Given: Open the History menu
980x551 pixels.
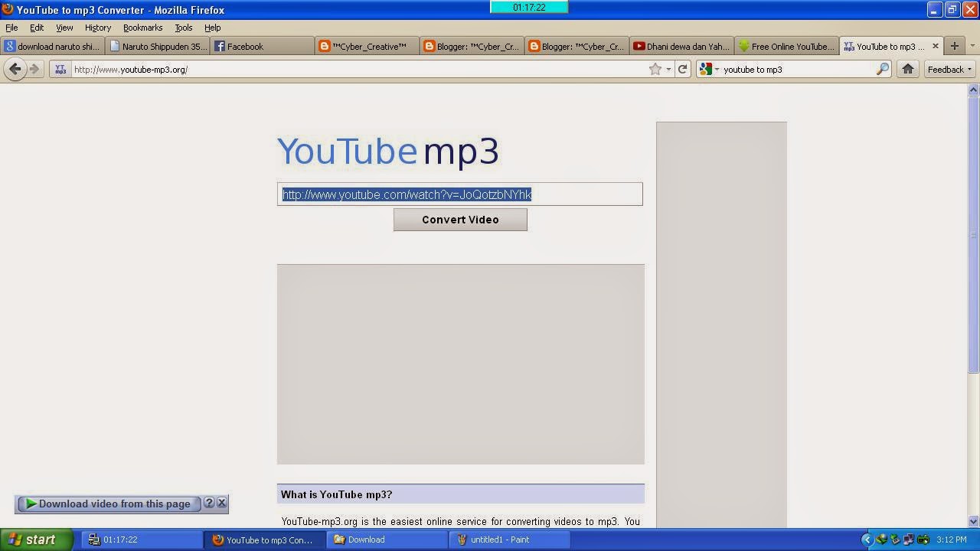Looking at the screenshot, I should [98, 28].
